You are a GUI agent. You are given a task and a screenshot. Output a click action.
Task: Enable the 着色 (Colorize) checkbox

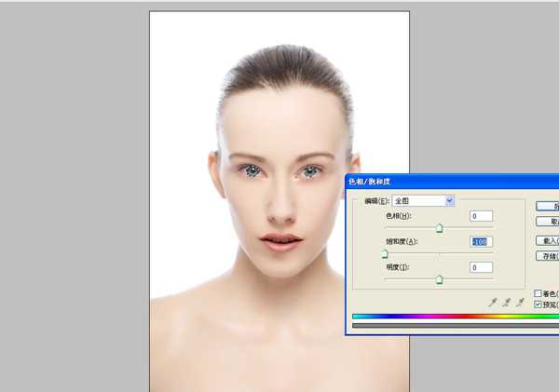[539, 292]
